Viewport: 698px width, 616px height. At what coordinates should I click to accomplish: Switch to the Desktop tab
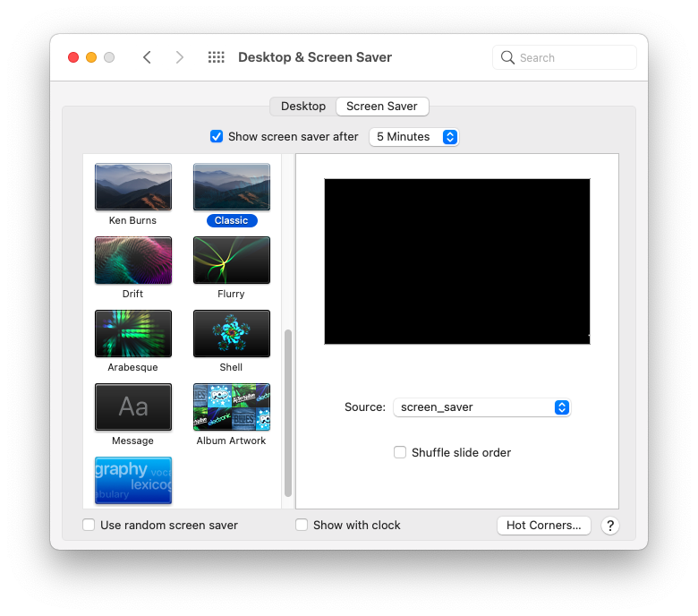pos(303,107)
